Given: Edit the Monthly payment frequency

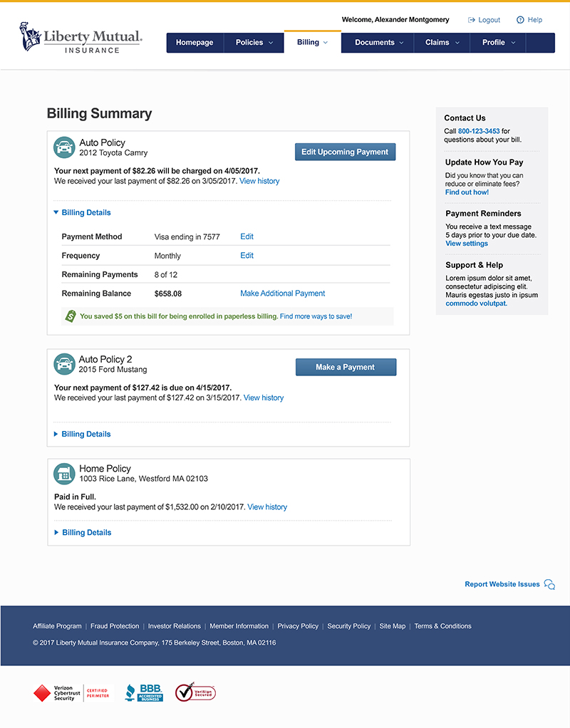Looking at the screenshot, I should [x=247, y=255].
